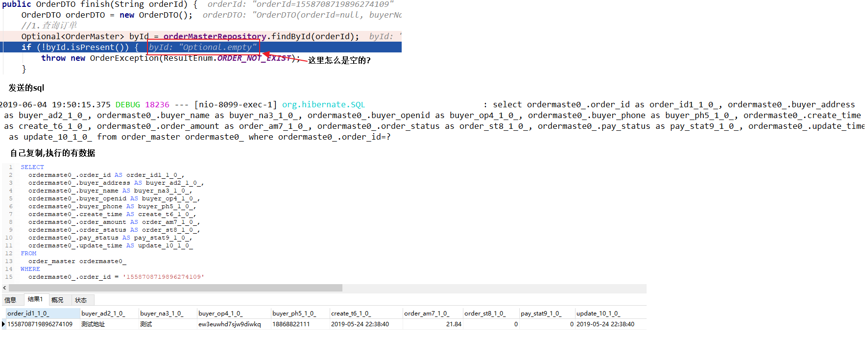Click the ORDER_NOT_EXIST enum constant
This screenshot has height=339, width=868.
tap(254, 58)
